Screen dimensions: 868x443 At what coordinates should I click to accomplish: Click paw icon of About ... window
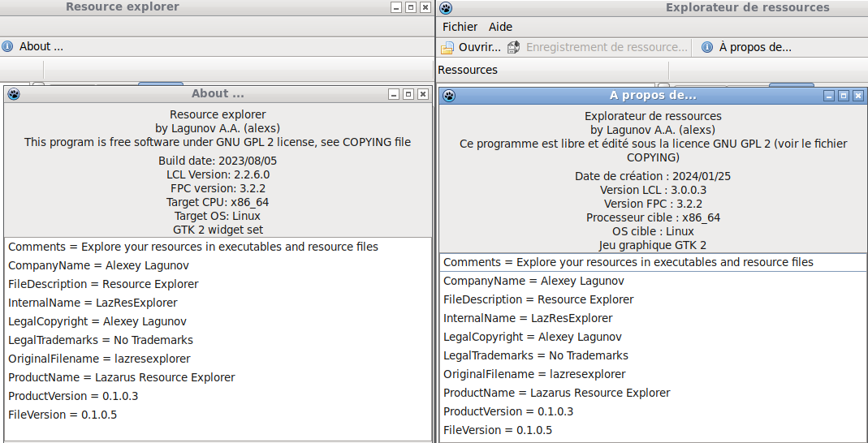coord(14,94)
